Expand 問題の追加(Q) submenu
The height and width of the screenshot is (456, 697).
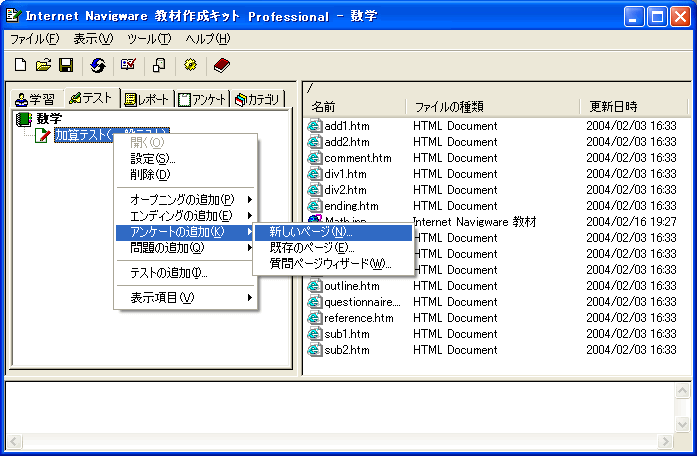tap(186, 248)
